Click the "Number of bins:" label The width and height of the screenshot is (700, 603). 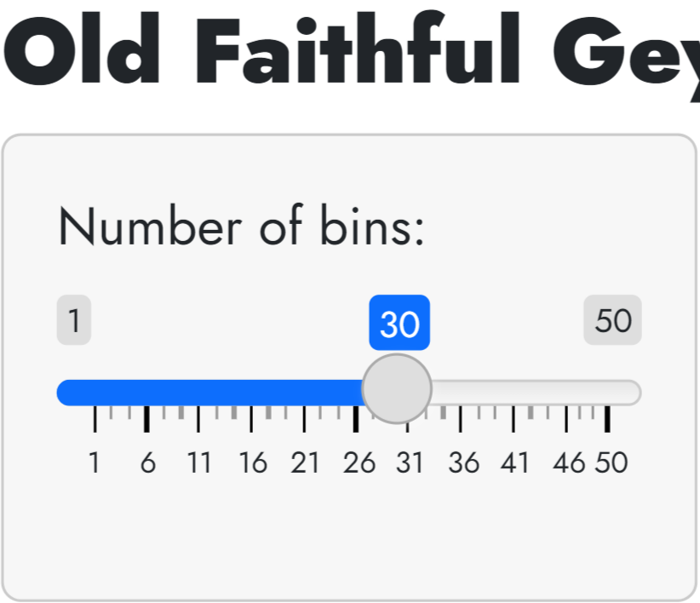242,227
